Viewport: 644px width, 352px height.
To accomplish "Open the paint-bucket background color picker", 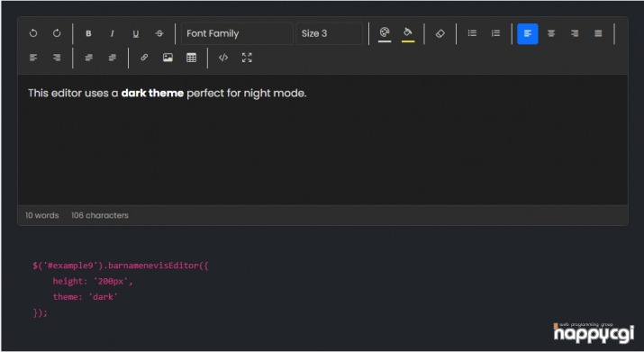I will [x=408, y=33].
